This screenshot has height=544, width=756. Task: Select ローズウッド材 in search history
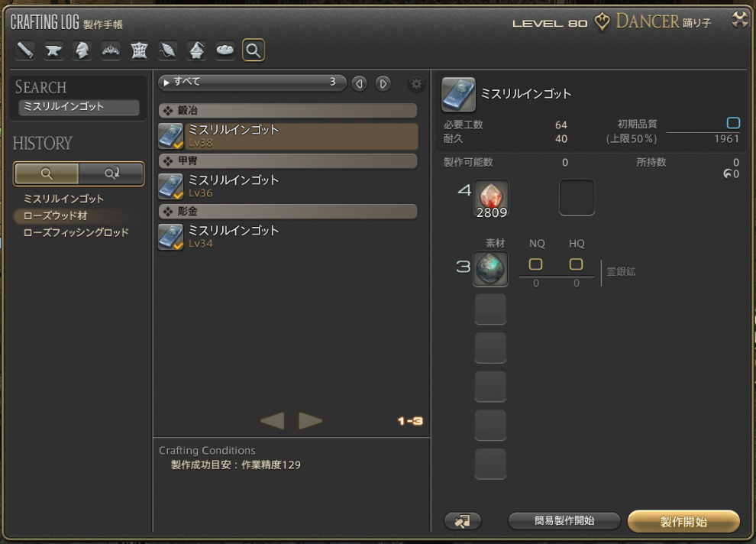(56, 215)
